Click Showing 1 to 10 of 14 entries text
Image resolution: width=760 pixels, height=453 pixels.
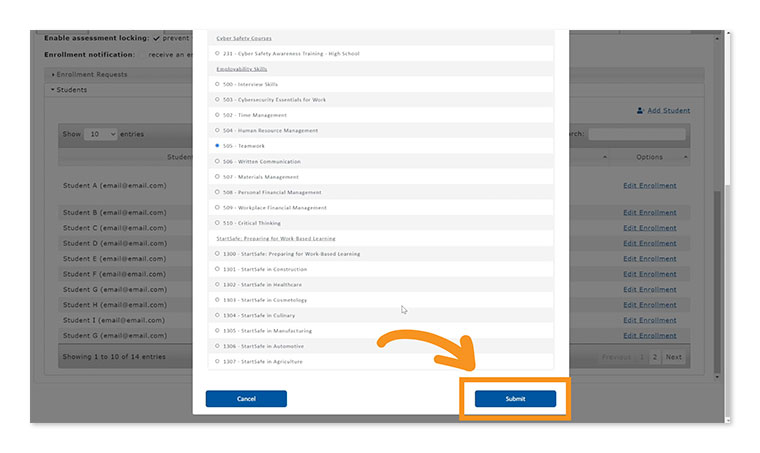(114, 357)
